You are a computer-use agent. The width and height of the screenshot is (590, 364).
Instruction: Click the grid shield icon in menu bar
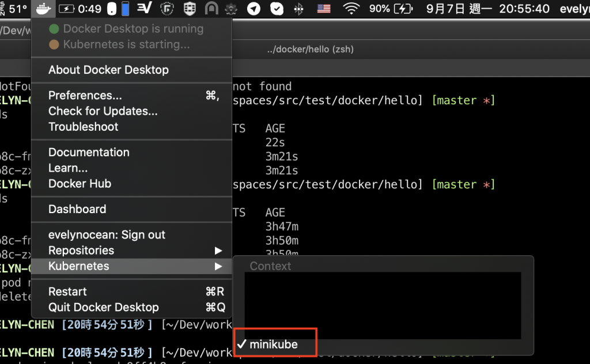(x=190, y=9)
